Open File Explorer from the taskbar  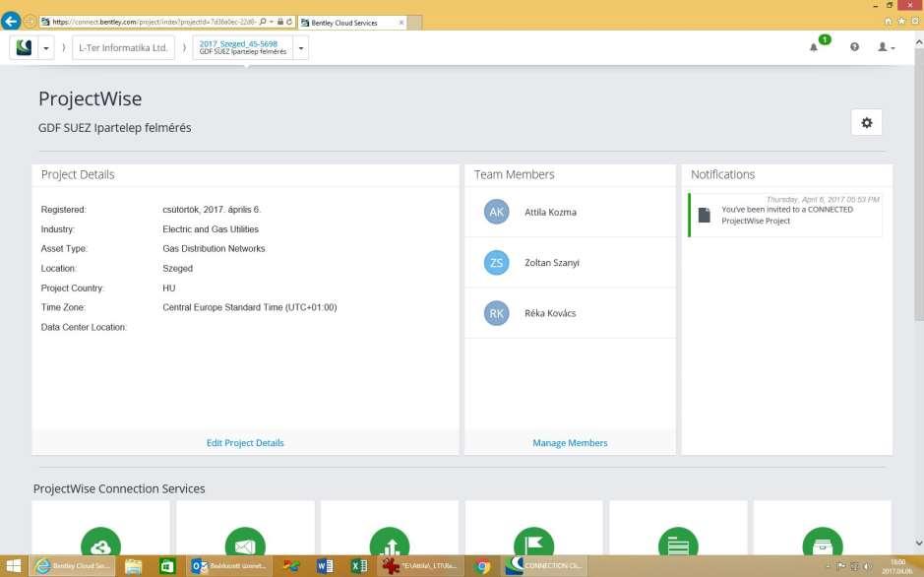coord(134,566)
